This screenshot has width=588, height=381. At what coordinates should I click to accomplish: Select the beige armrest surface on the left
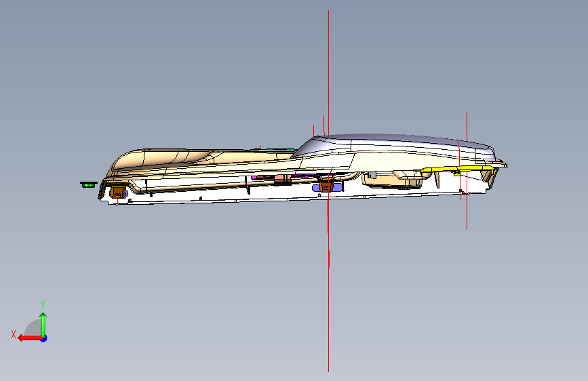pos(165,159)
